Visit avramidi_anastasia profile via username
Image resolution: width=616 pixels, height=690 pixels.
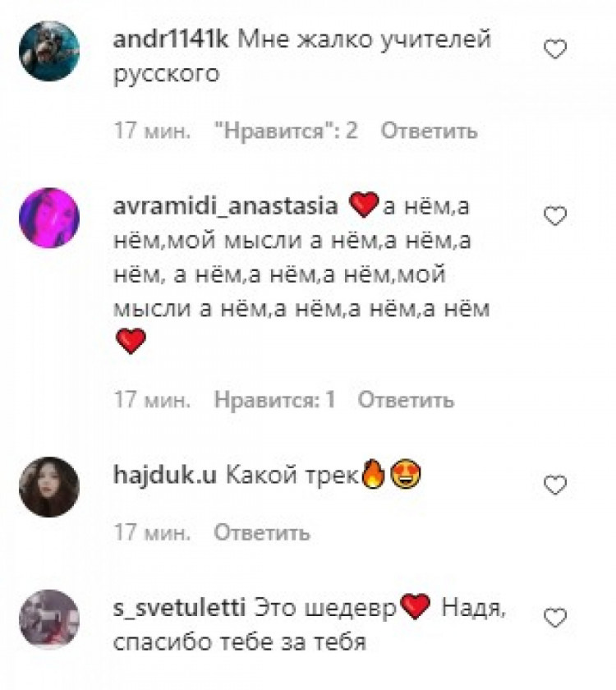pos(225,207)
